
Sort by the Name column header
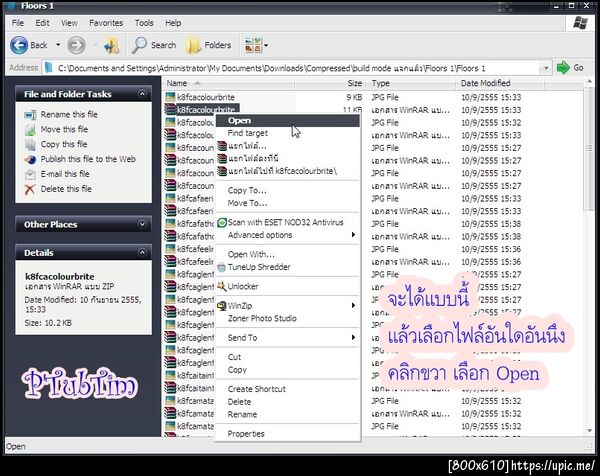coord(228,83)
